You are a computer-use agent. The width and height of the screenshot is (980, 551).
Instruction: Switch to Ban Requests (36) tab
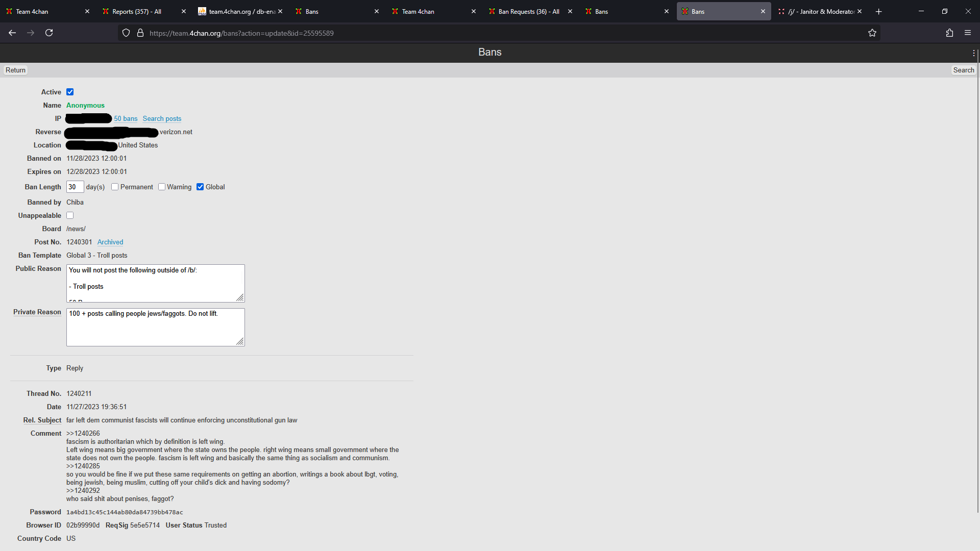click(528, 12)
